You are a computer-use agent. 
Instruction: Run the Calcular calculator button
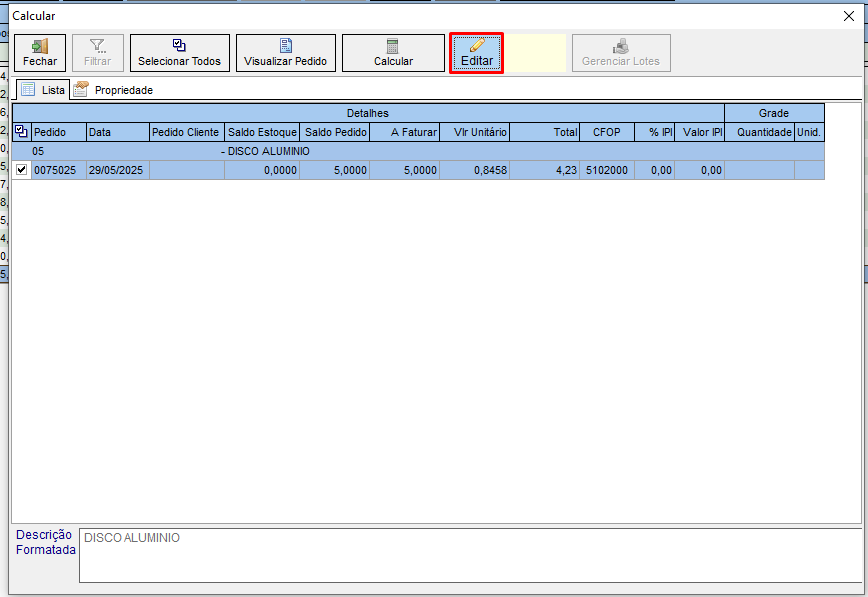(393, 53)
